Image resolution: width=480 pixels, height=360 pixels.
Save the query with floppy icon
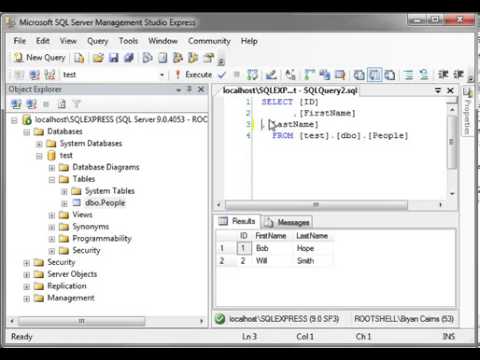click(x=114, y=58)
